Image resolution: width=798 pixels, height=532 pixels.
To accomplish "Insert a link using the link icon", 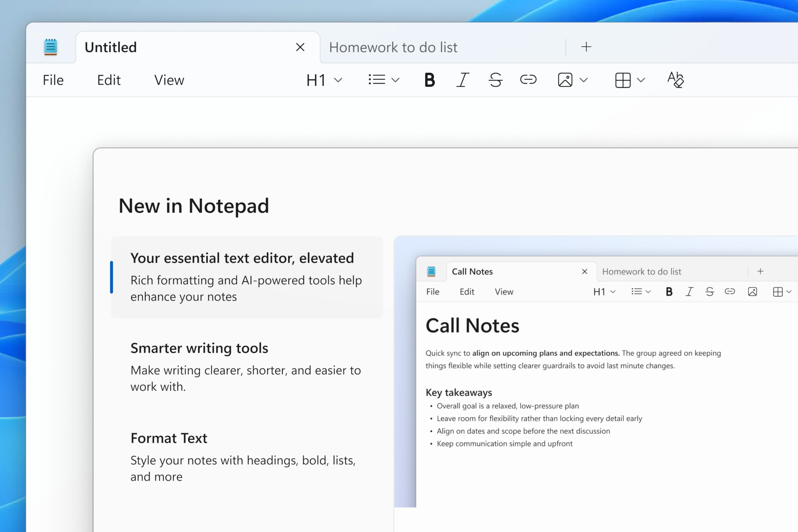I will tap(528, 80).
